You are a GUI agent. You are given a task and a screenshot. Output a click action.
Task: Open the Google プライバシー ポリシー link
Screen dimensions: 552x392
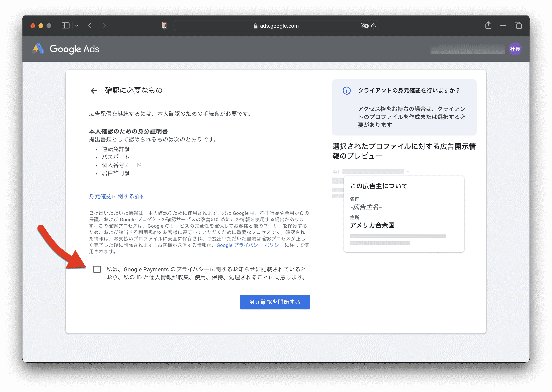tap(250, 245)
